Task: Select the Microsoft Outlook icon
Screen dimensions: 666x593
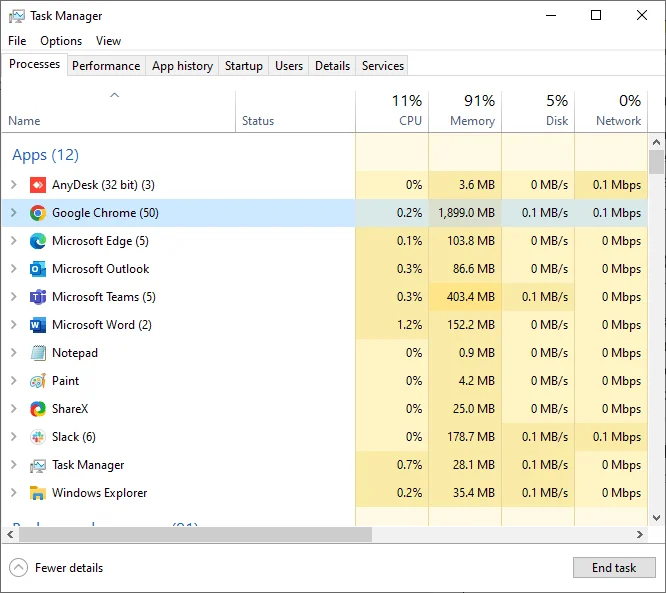Action: coord(38,269)
